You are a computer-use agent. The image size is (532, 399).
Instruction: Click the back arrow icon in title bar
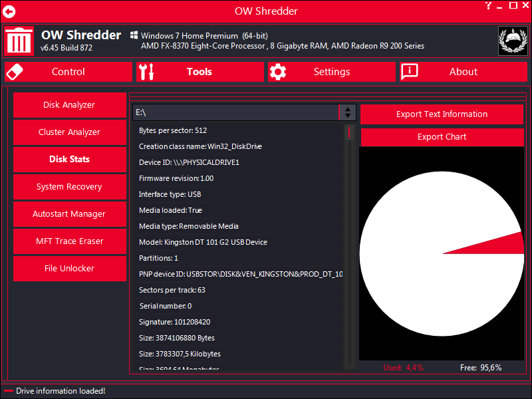point(9,12)
